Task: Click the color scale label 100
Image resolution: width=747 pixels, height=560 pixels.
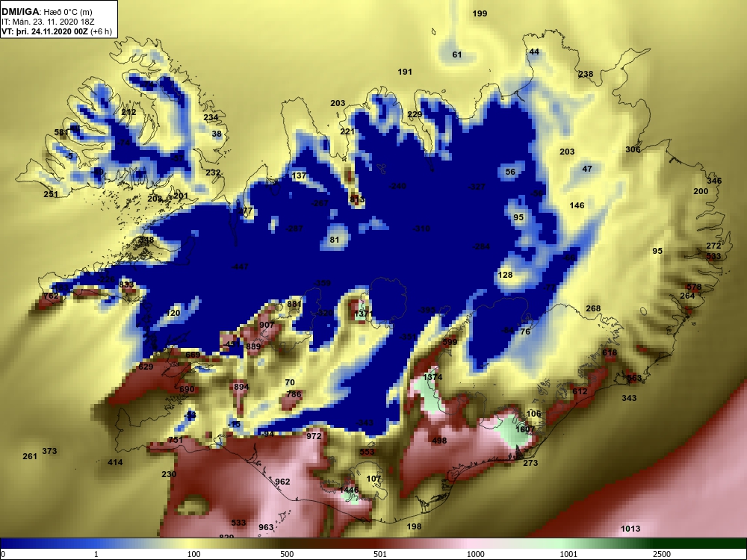Action: [x=194, y=554]
